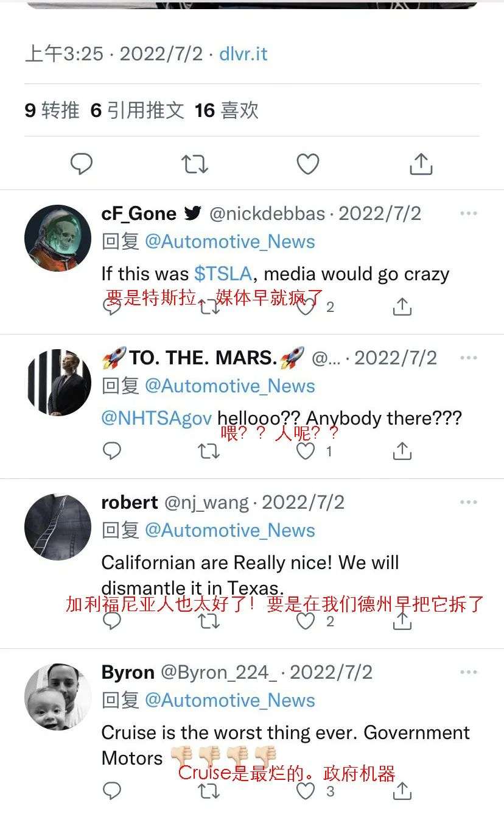Like the NHTSAgov hellooo reply
Screen dimensions: 504x814
(306, 451)
